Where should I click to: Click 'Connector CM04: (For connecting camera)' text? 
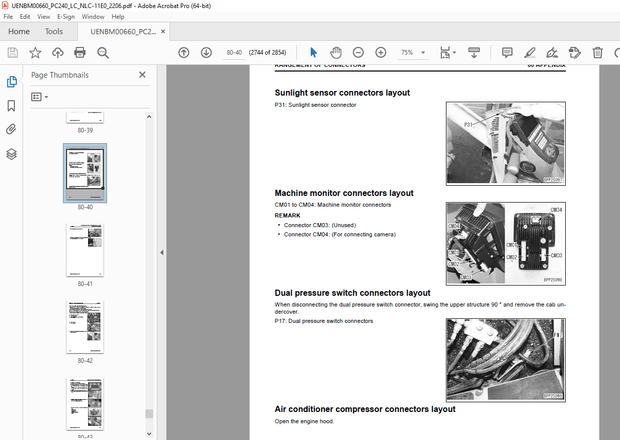[340, 234]
